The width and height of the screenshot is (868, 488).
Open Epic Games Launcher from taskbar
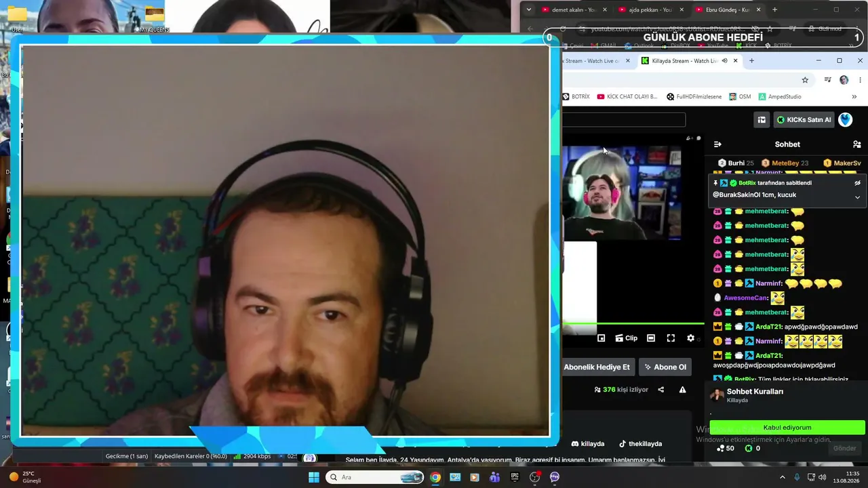coord(515,477)
